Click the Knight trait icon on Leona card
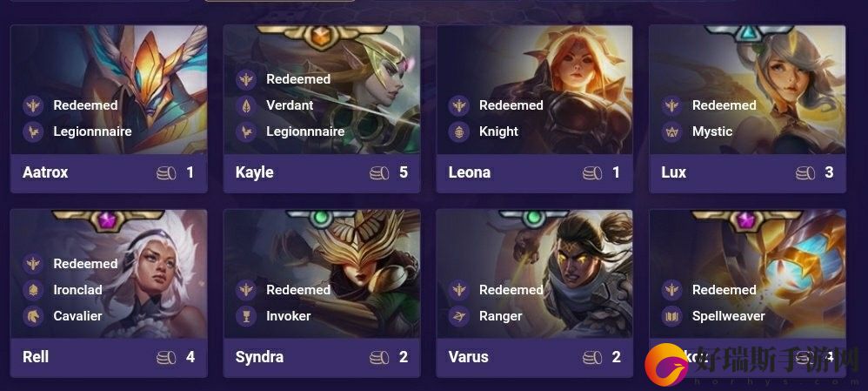This screenshot has height=391, width=868. pyautogui.click(x=459, y=131)
